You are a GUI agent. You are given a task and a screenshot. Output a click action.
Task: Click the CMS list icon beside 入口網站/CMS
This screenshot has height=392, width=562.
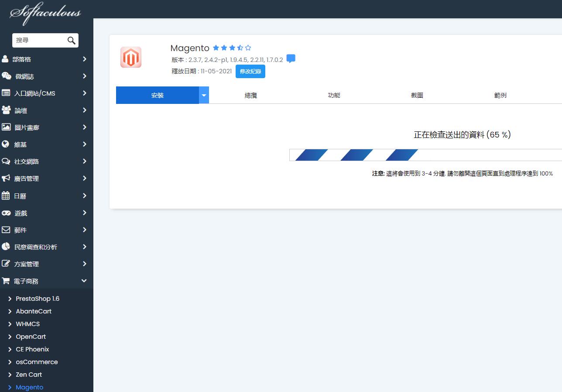[6, 93]
